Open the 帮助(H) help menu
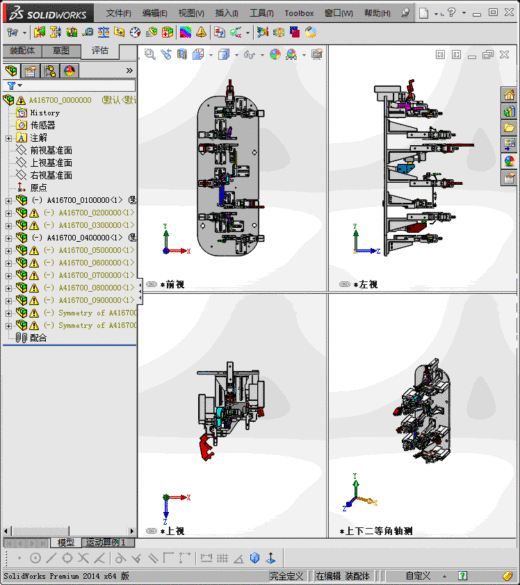520x585 pixels. pos(377,13)
